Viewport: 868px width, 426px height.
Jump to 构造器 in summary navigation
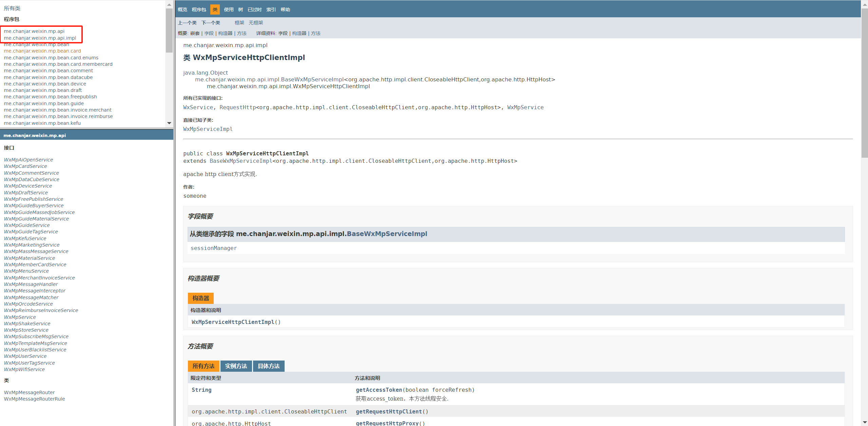(225, 33)
